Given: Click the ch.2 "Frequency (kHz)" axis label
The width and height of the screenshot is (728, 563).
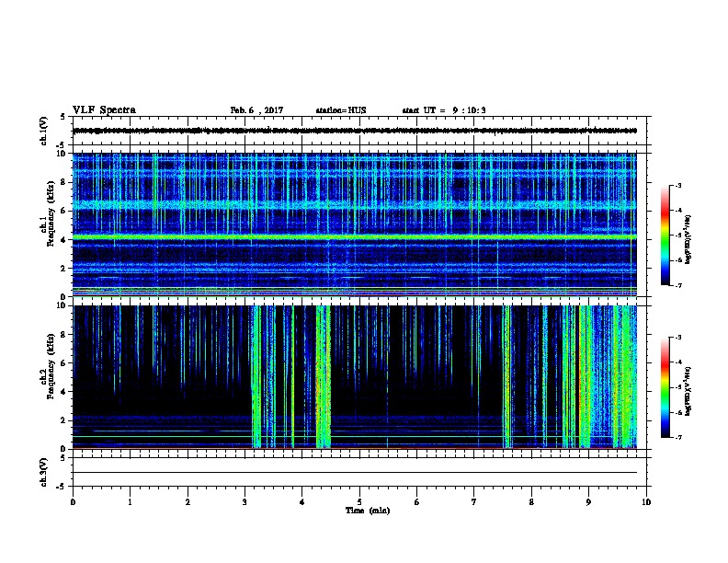Looking at the screenshot, I should point(51,365).
